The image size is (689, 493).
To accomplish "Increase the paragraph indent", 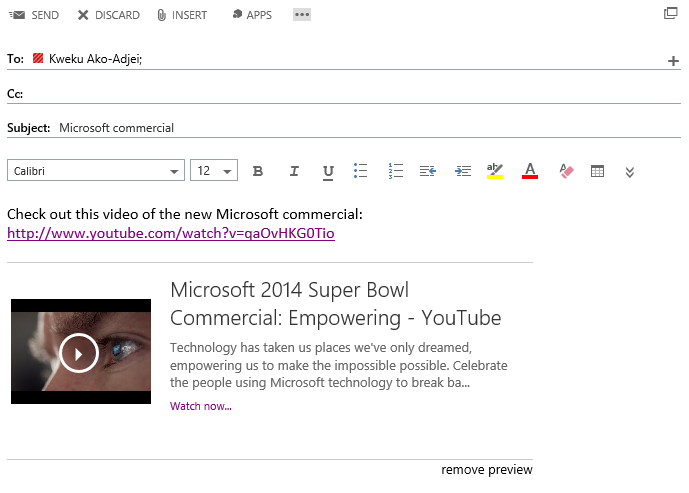I will tap(462, 171).
